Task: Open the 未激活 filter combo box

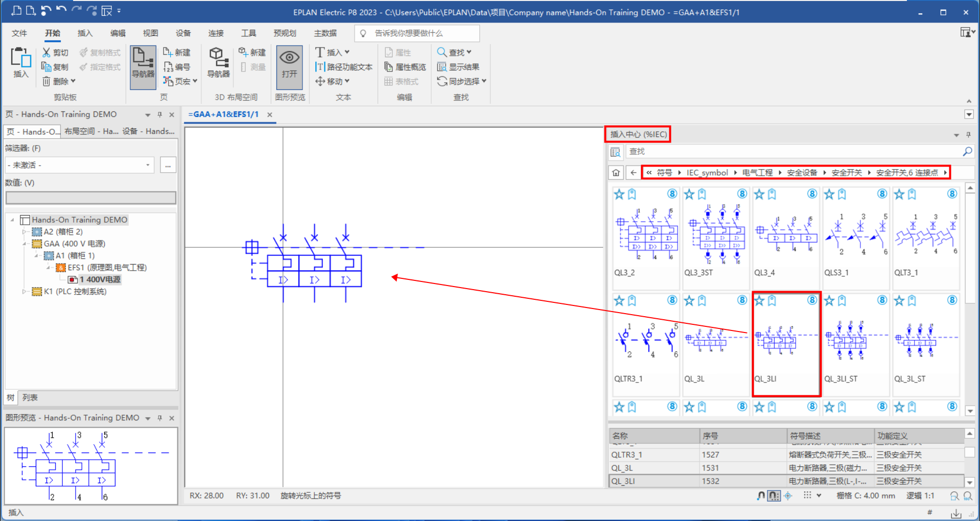Action: (80, 165)
